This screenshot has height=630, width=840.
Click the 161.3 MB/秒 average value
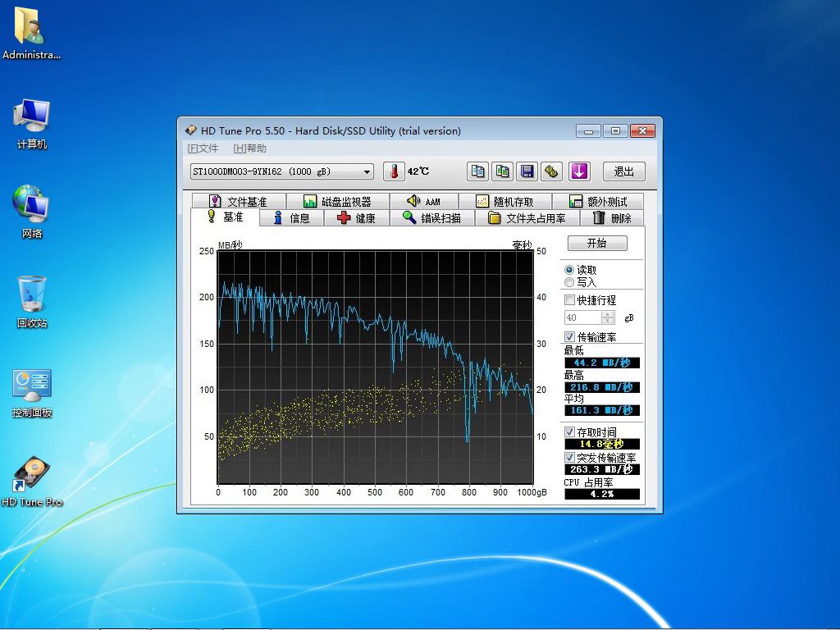pos(601,410)
